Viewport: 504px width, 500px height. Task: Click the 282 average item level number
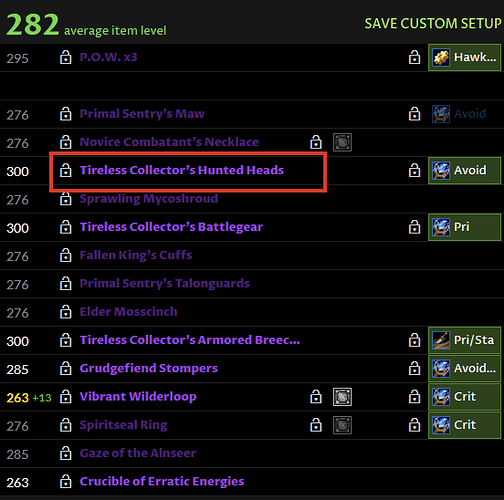(33, 25)
